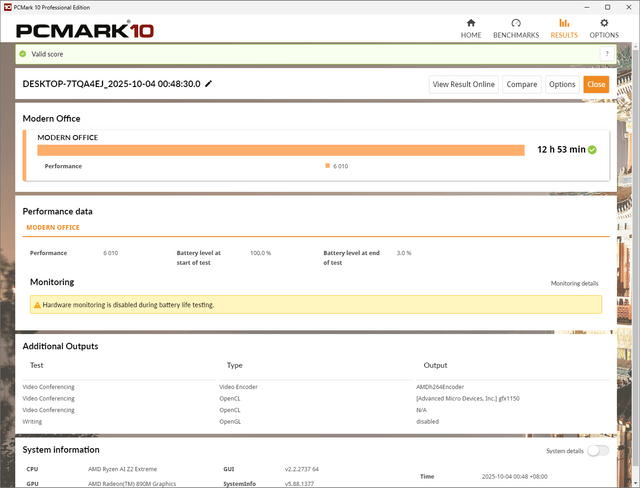Click the GUI version v2.2.2737 64
Image resolution: width=640 pixels, height=488 pixels.
(302, 469)
